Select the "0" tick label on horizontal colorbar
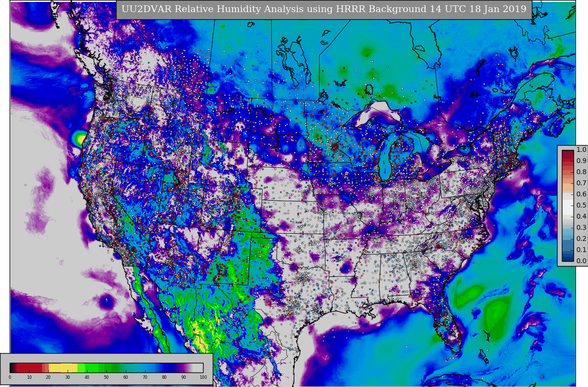 [10, 377]
